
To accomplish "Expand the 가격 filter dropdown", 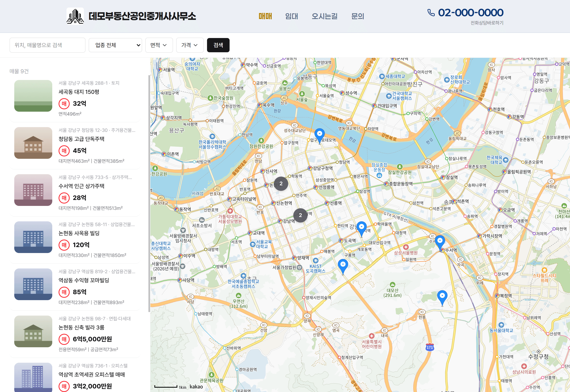I will point(190,45).
